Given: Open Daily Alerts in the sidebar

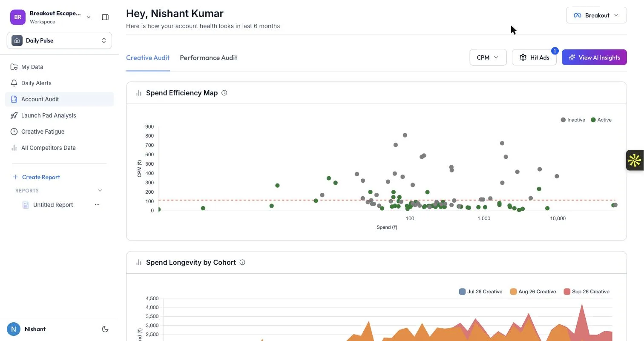Looking at the screenshot, I should (59, 83).
